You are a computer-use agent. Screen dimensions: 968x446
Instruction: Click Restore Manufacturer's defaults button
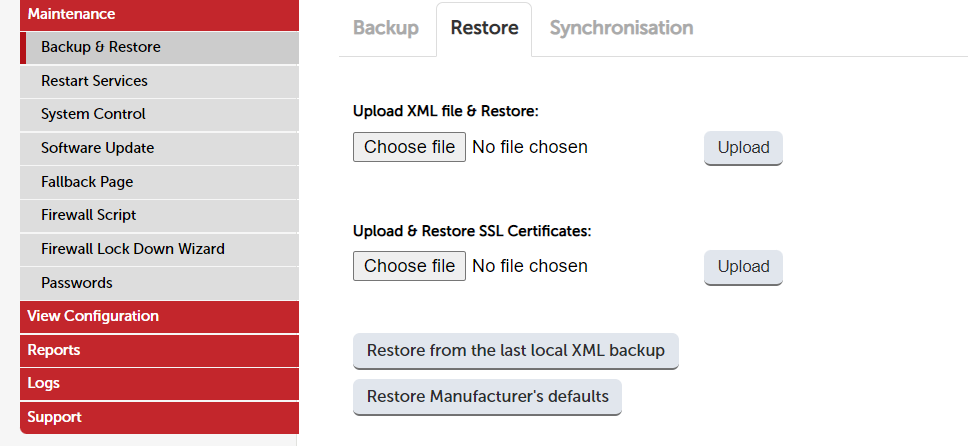click(x=487, y=397)
